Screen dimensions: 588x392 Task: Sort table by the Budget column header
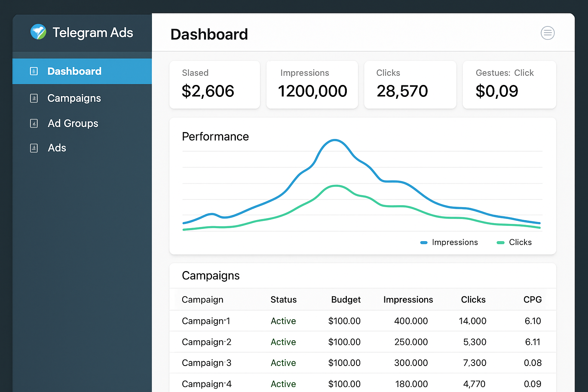[x=346, y=300]
